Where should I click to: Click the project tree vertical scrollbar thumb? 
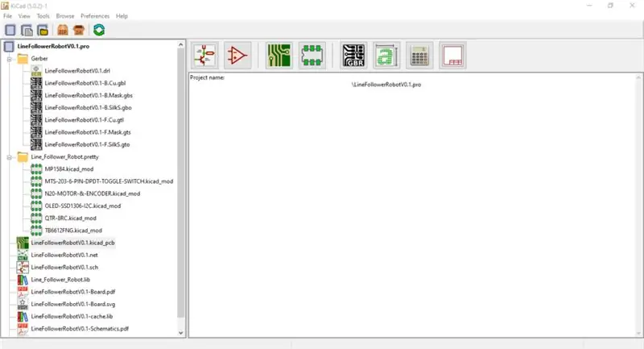pyautogui.click(x=180, y=183)
